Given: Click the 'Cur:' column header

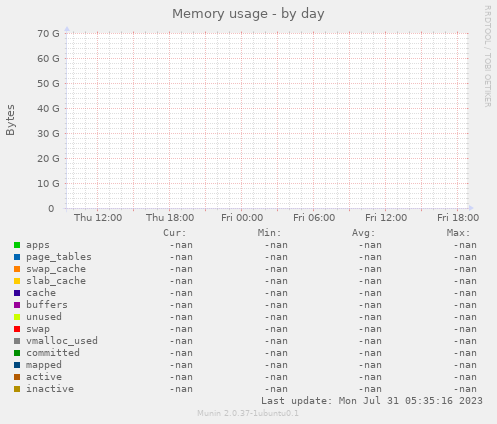Looking at the screenshot, I should click(x=175, y=233).
